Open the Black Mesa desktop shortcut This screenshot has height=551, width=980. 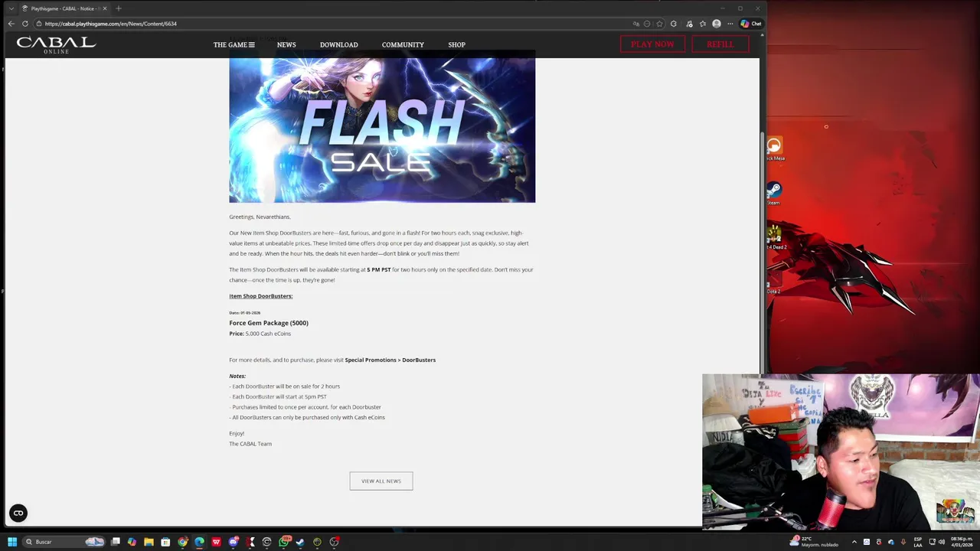tap(774, 148)
